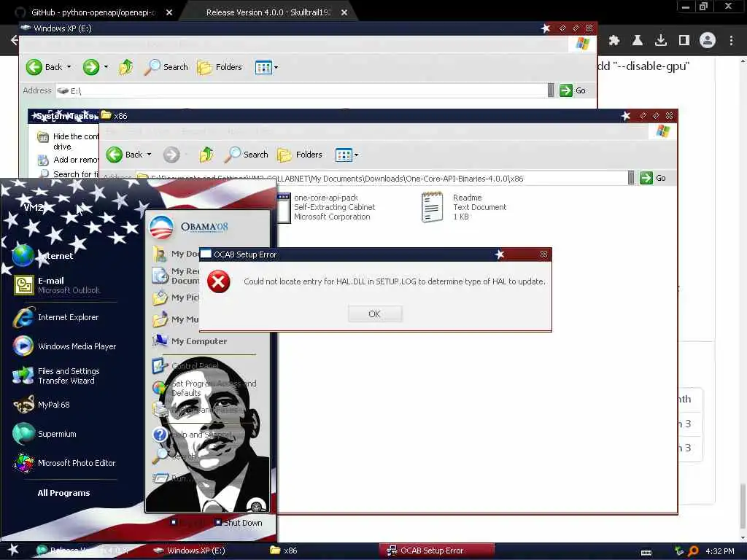Click the browser flask labs icon
Image resolution: width=747 pixels, height=560 pixels.
(x=638, y=41)
